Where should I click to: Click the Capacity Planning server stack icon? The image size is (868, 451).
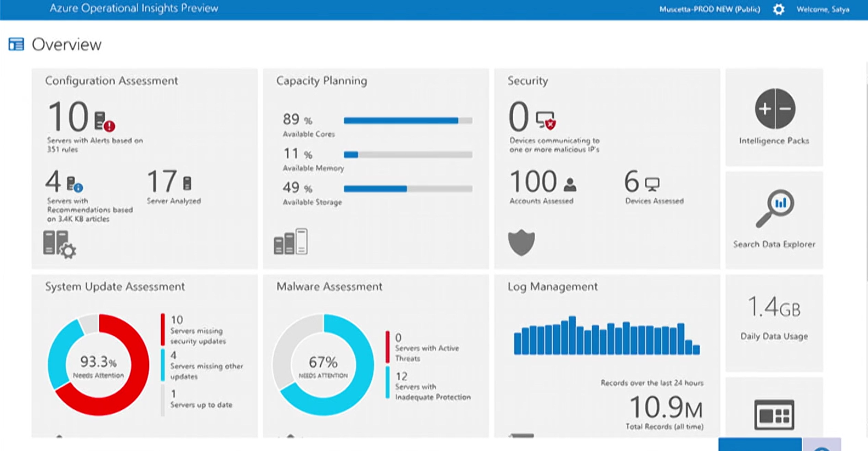pos(291,242)
